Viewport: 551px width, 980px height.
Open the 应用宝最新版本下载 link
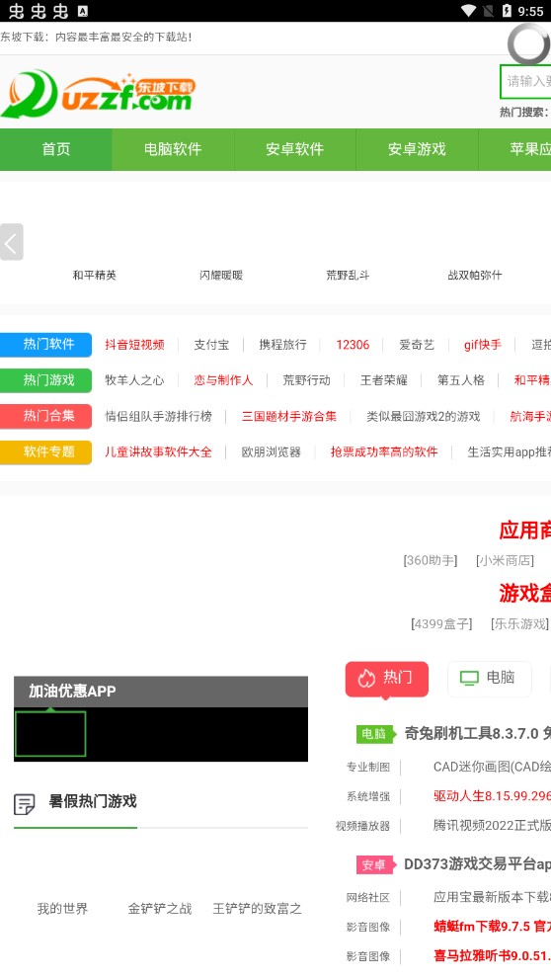493,897
